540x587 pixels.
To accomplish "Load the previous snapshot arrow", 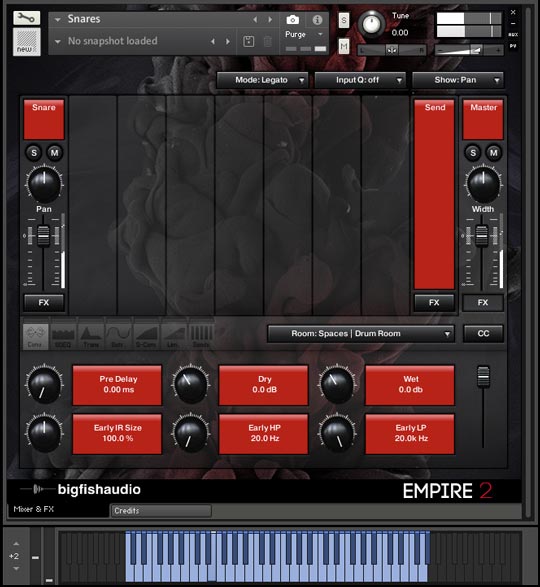I will coord(213,41).
